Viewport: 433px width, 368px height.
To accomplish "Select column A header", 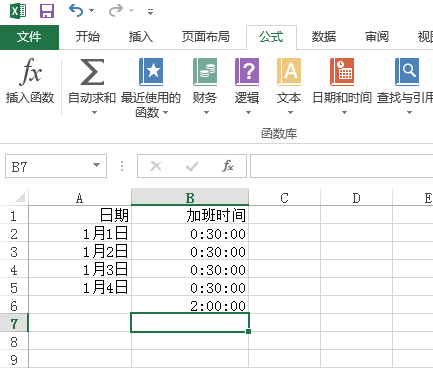I will [x=80, y=198].
